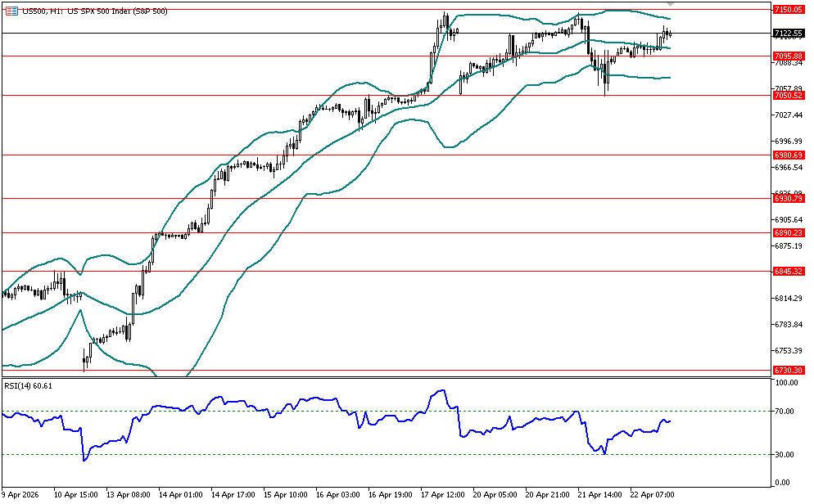Select the 20 Apr 21:00 date label
The width and height of the screenshot is (814, 504).
(546, 495)
